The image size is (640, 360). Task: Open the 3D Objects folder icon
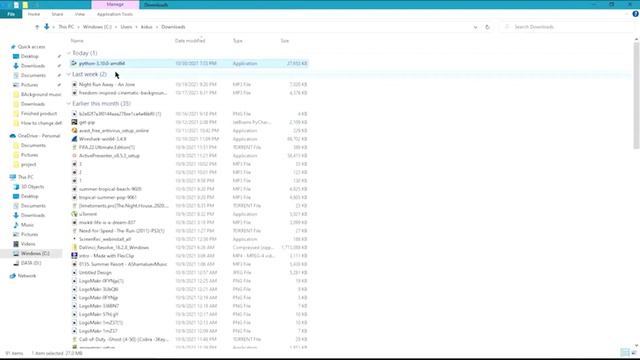[16, 187]
